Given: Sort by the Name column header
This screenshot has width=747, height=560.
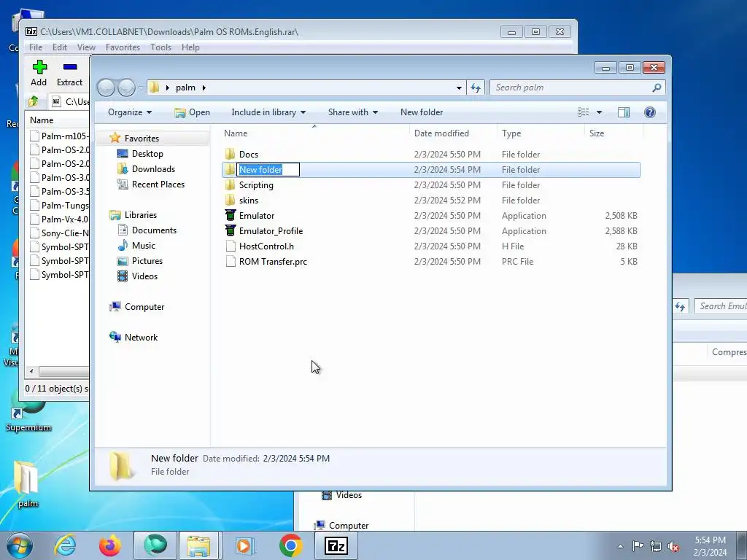Looking at the screenshot, I should pos(314,133).
